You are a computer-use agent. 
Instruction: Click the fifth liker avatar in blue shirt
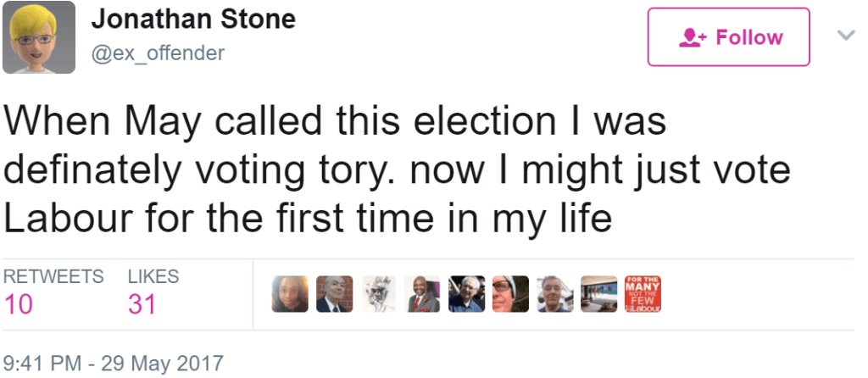click(466, 294)
